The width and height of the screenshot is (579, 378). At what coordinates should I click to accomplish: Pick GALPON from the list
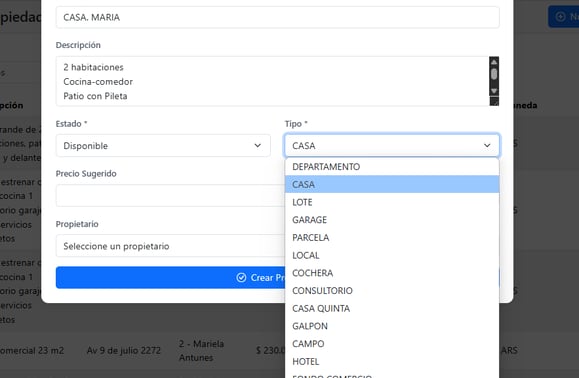coord(392,326)
